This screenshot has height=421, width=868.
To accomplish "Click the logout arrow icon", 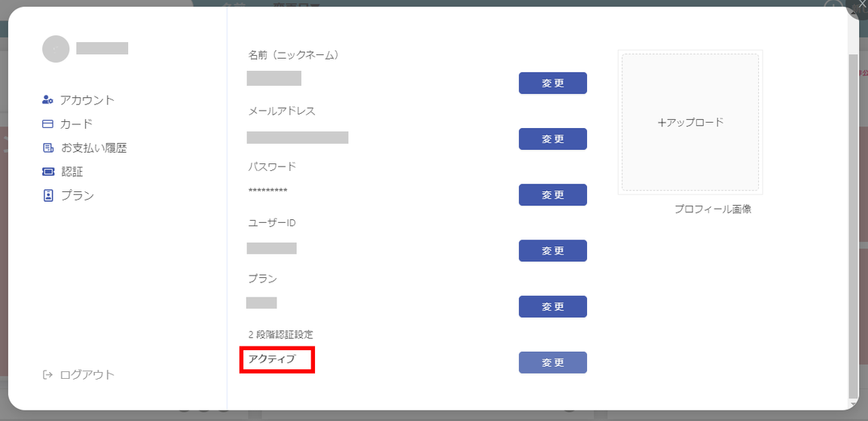I will (x=47, y=374).
